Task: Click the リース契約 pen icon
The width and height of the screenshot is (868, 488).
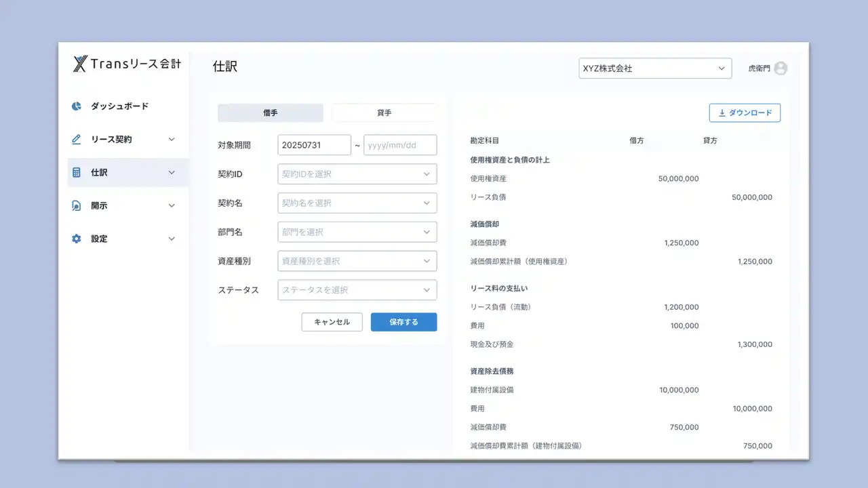Action: pyautogui.click(x=77, y=140)
